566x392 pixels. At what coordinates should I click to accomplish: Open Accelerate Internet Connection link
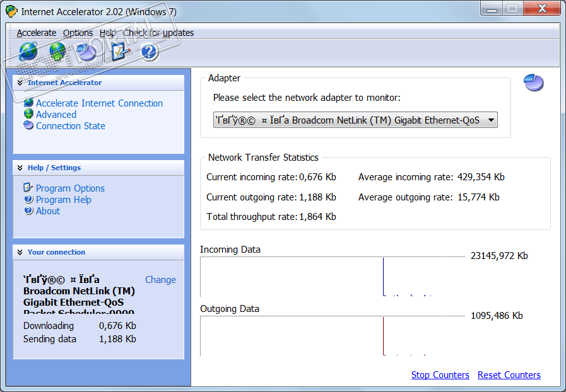click(99, 103)
